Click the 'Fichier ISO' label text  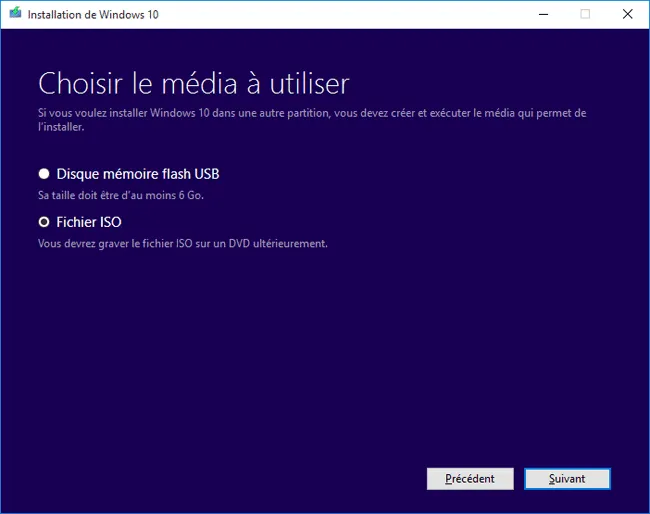[x=89, y=222]
